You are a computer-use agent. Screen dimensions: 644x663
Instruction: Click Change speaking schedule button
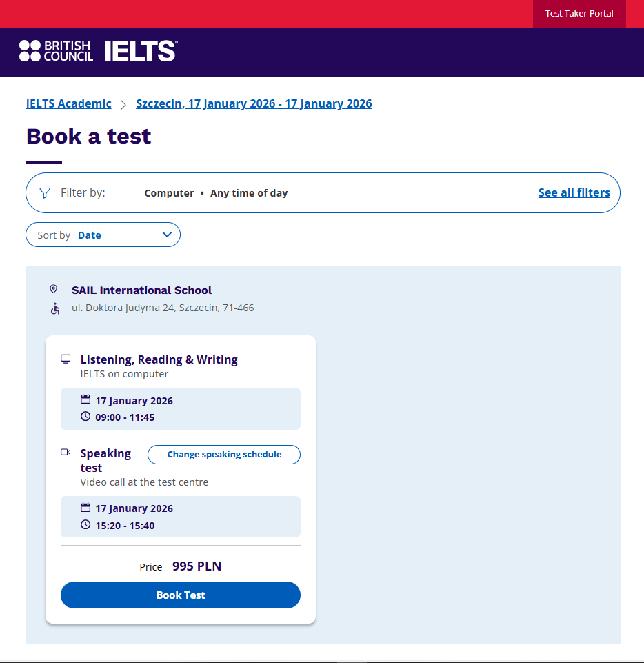pos(224,455)
